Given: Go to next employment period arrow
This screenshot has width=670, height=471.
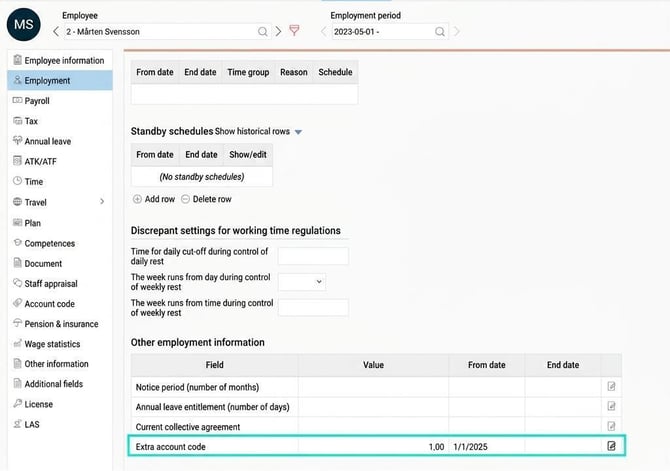Looking at the screenshot, I should coord(456,32).
